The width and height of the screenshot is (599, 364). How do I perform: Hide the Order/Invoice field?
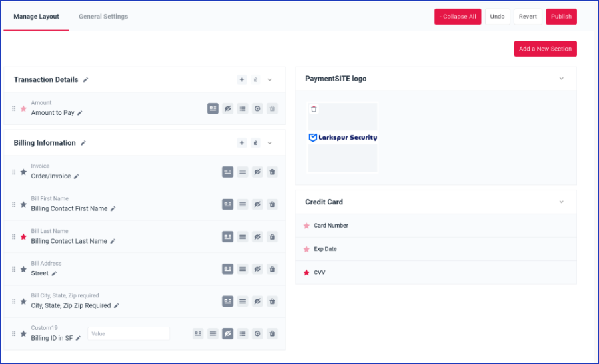coord(257,172)
